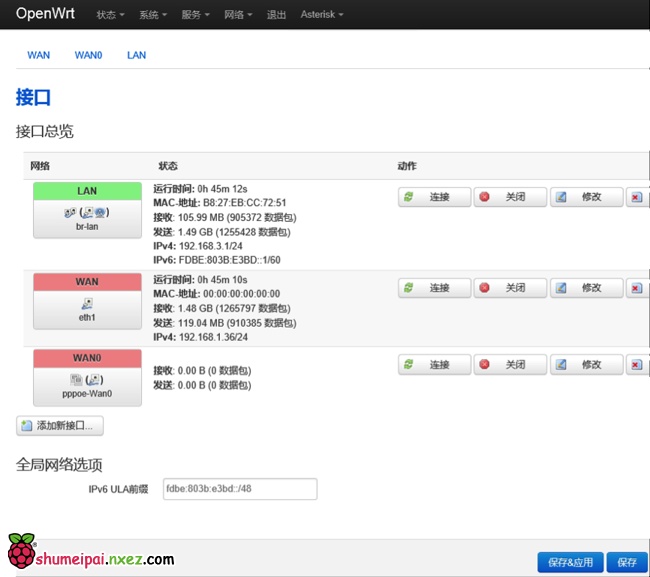Image resolution: width=650 pixels, height=577 pixels.
Task: Click the LAN interface network icon
Action: [87, 212]
